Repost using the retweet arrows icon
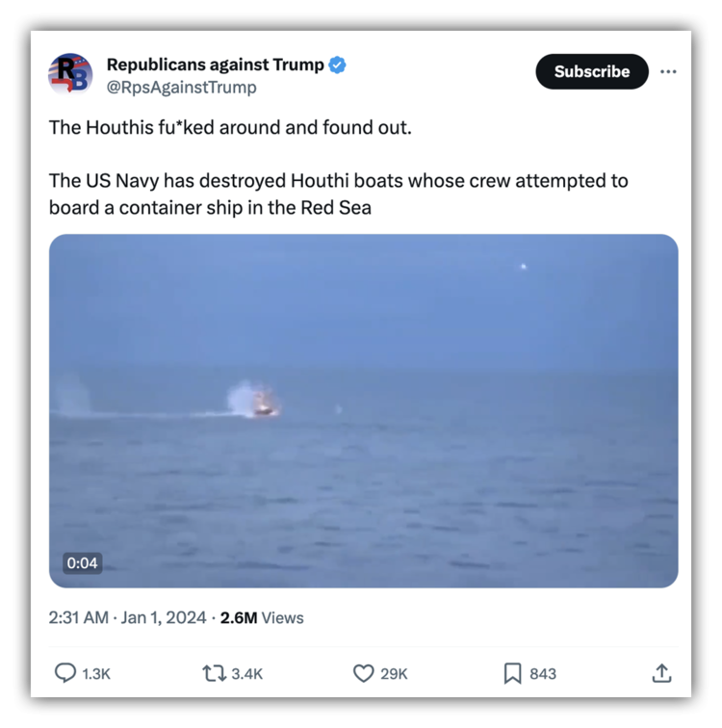 pos(214,673)
